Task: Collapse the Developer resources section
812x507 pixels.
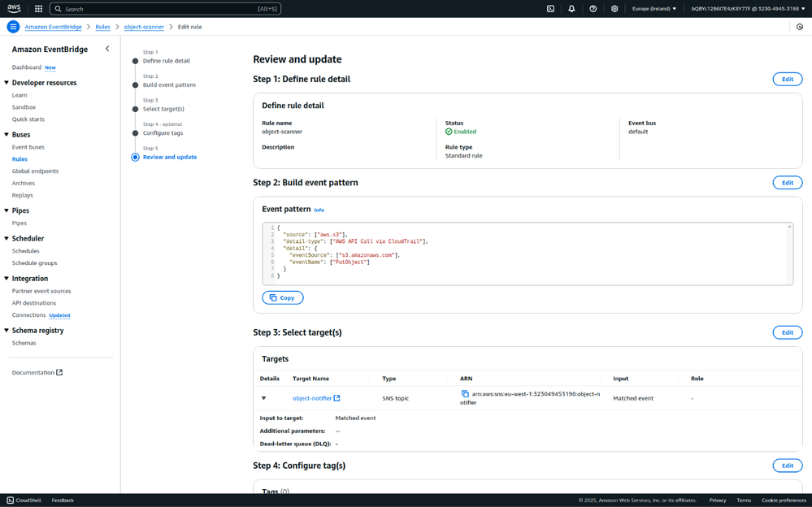Action: 7,83
